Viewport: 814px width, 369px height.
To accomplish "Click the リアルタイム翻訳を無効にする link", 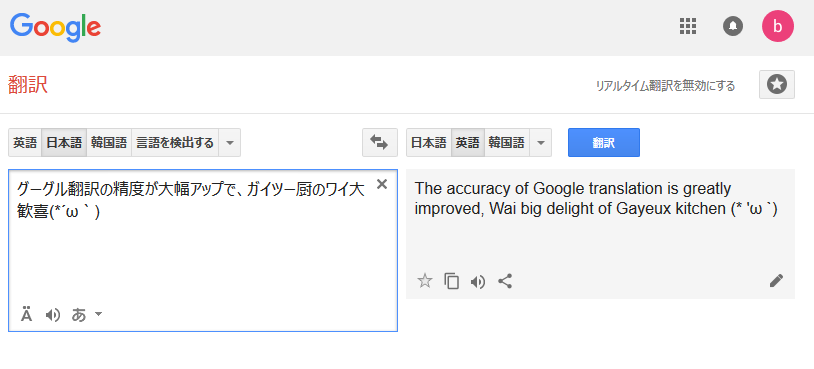I will (665, 86).
